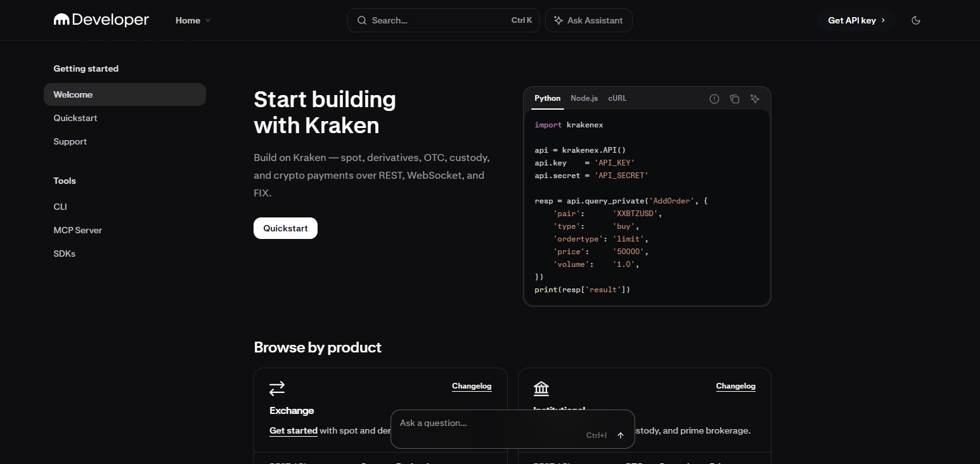980x464 pixels.
Task: Open the Institutional card Changelog link
Action: [x=736, y=386]
